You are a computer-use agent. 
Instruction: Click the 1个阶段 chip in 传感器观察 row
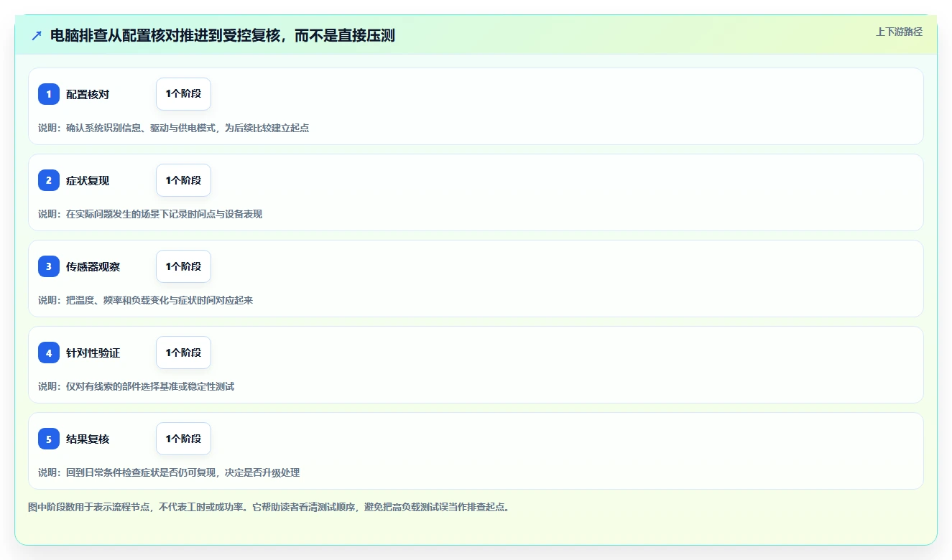183,266
